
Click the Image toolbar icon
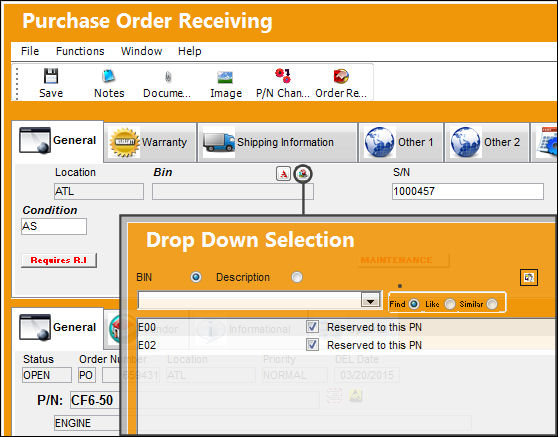(226, 77)
